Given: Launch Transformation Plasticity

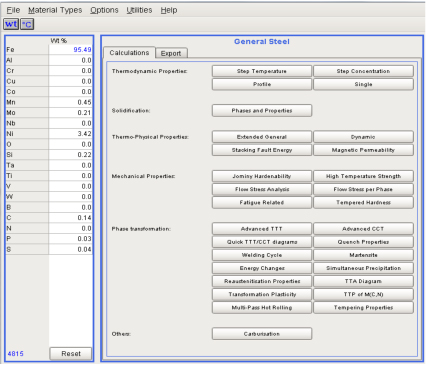Looking at the screenshot, I should click(x=262, y=294).
